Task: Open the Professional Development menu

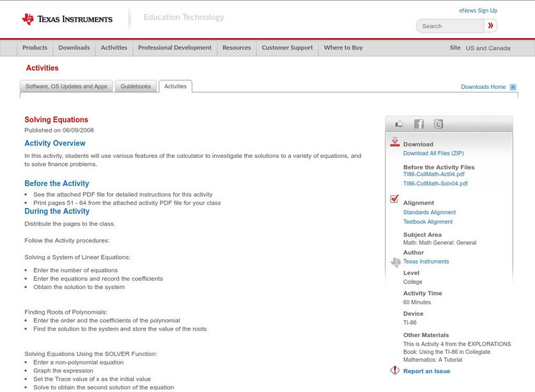Action: point(174,47)
